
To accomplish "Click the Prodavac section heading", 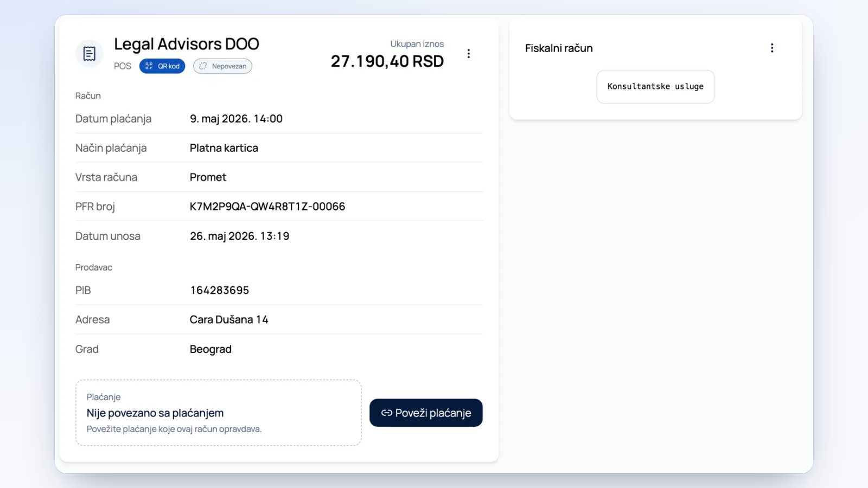I will coord(94,267).
